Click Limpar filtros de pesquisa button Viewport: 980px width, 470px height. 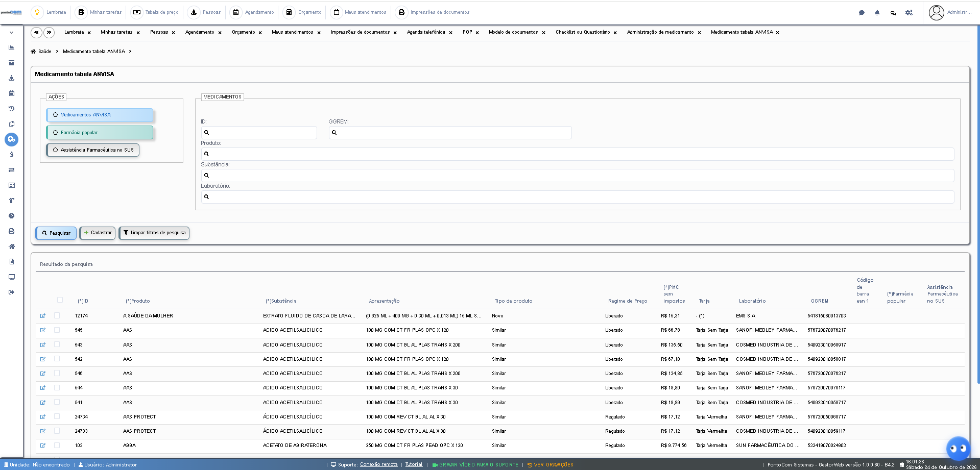pyautogui.click(x=154, y=233)
